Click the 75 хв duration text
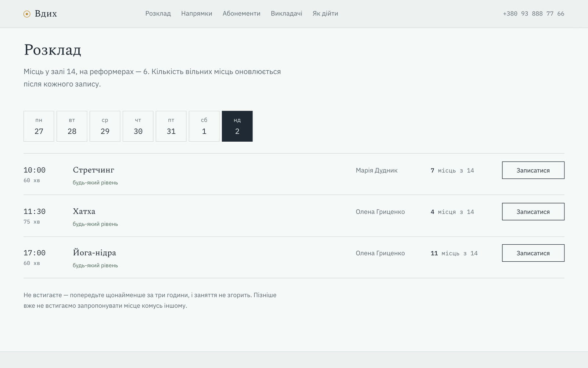This screenshot has height=368, width=588. (32, 222)
